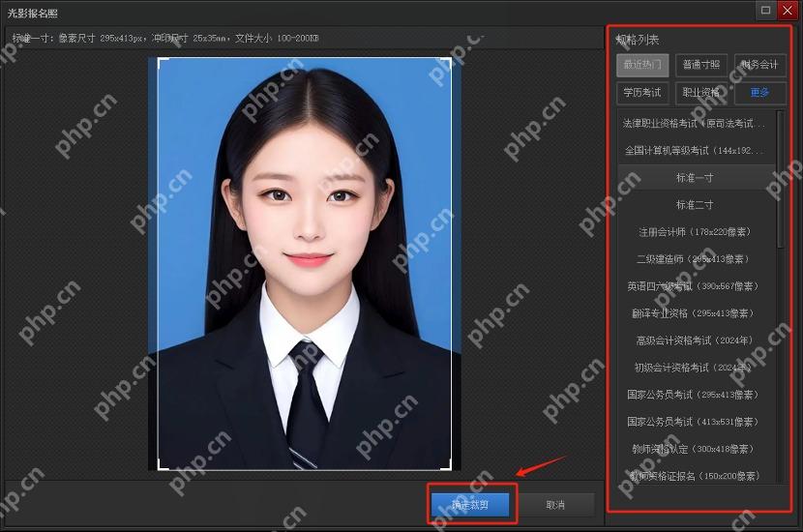Pick 国家公务员考试 (295x413像素)

coord(696,395)
